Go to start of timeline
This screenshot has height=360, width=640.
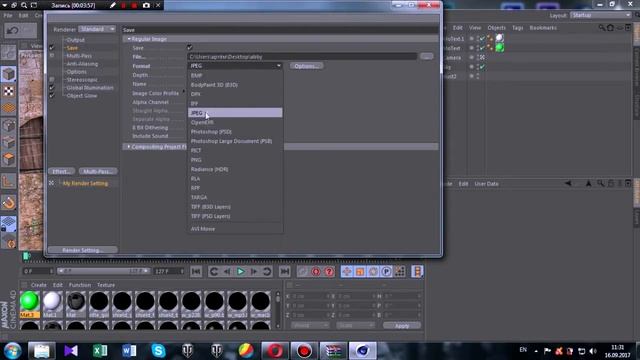point(196,271)
